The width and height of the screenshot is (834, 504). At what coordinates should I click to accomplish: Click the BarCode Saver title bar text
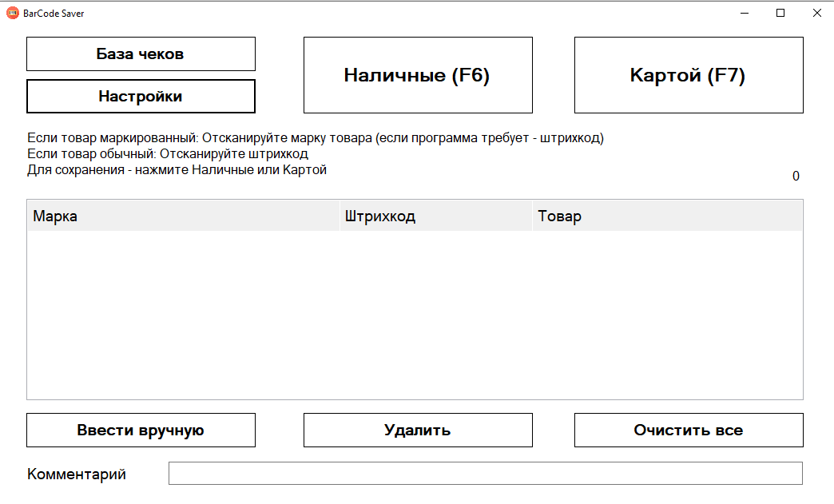54,13
